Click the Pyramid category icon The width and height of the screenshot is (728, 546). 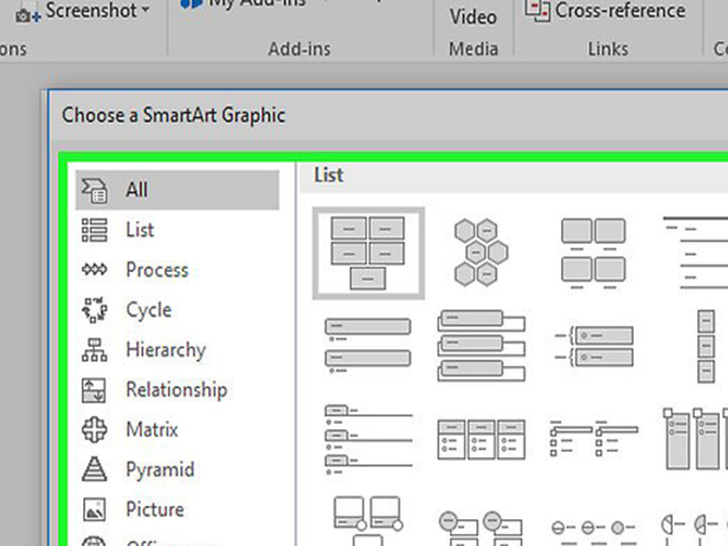point(94,469)
